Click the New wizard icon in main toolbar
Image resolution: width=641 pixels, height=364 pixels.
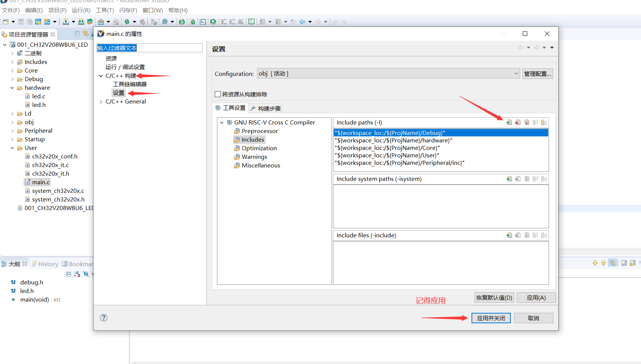point(6,22)
